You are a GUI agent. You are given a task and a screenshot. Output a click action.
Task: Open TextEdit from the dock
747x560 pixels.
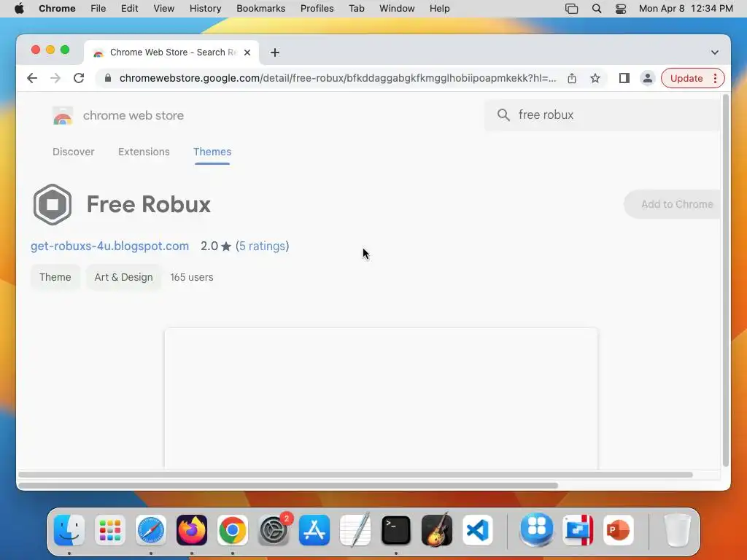pos(355,530)
